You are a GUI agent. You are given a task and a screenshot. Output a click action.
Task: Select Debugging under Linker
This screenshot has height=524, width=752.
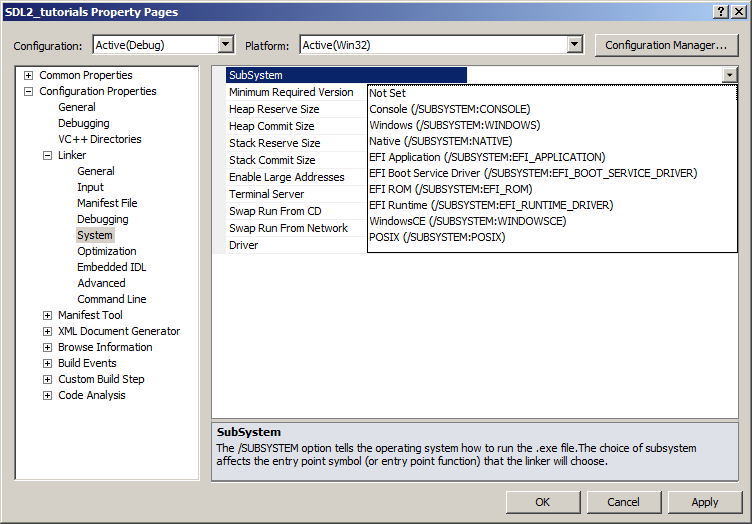(x=103, y=219)
